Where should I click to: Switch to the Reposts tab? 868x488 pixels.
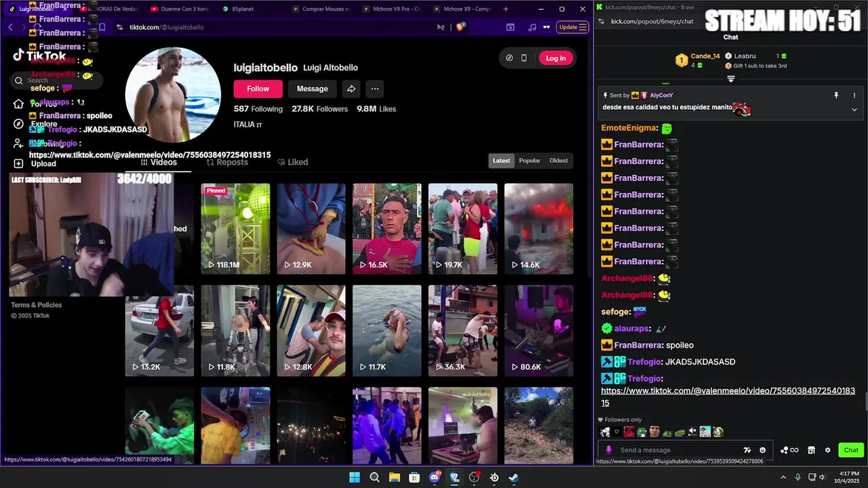click(227, 163)
